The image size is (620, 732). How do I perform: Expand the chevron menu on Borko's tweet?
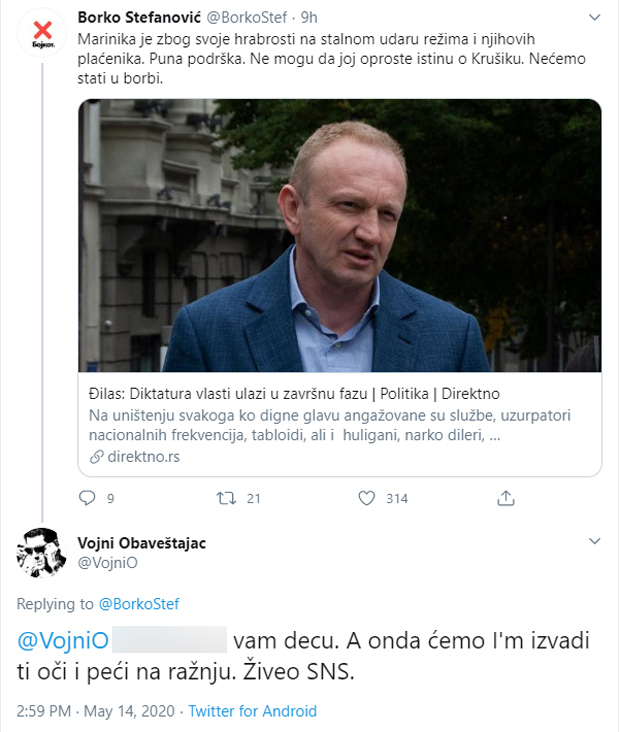click(595, 18)
